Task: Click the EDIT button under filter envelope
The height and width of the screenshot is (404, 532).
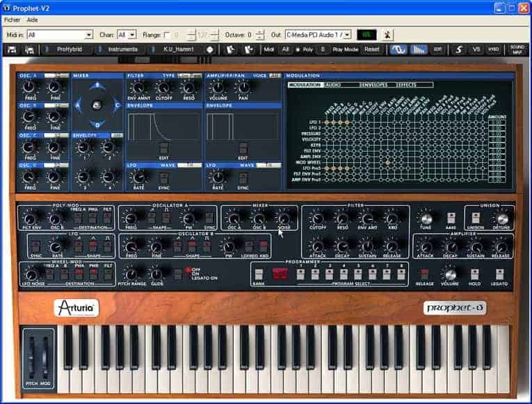Action: [163, 148]
